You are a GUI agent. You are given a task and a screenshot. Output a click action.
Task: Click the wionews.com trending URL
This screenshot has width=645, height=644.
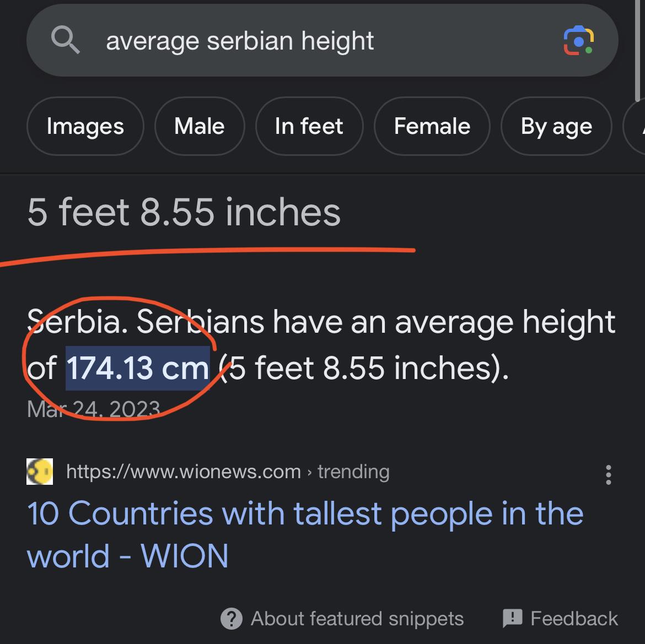coord(228,472)
